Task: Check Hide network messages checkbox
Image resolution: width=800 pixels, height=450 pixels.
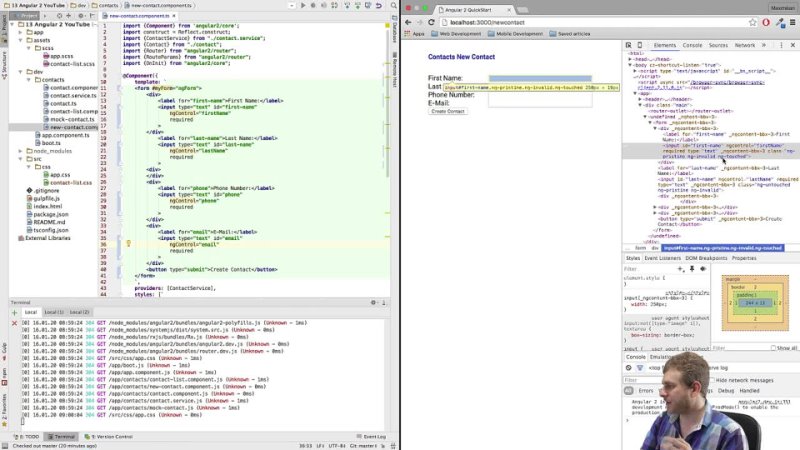Action: tap(712, 380)
